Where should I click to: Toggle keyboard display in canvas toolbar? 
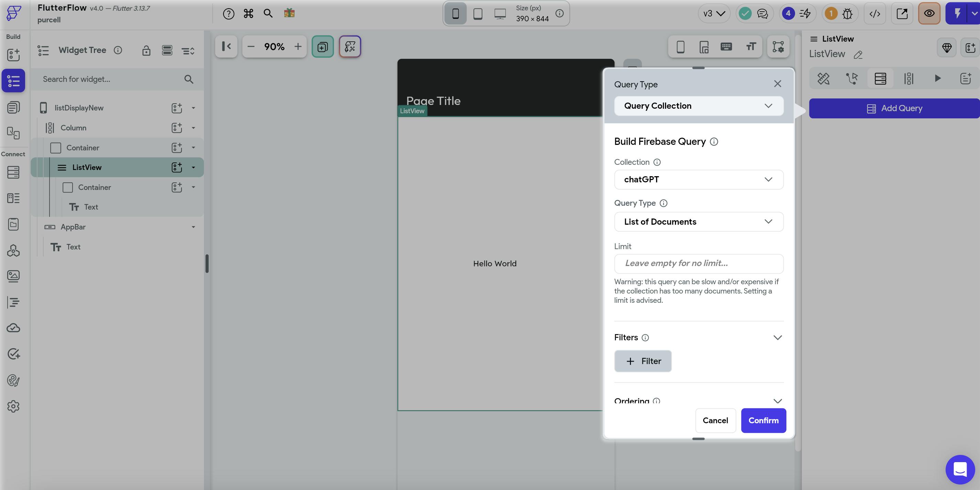coord(726,46)
